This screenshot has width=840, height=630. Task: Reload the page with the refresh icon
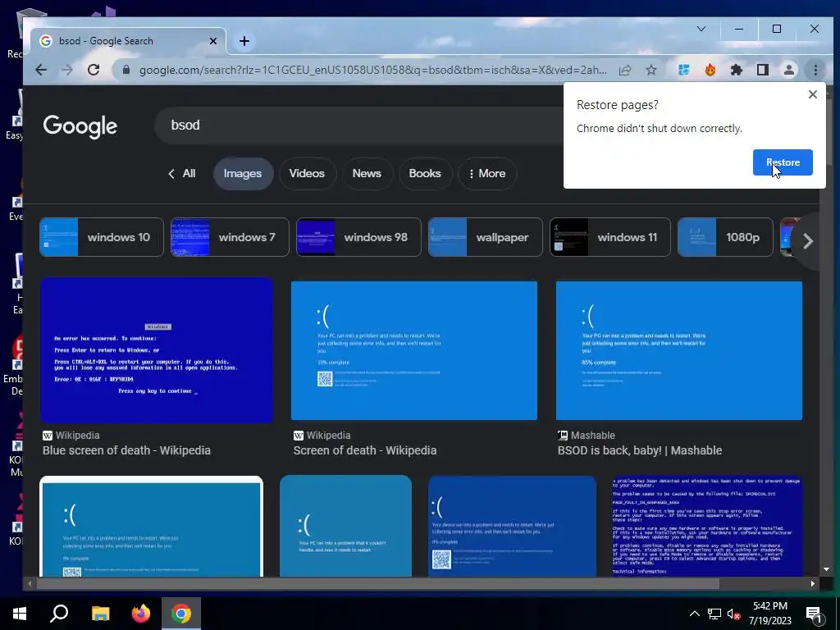pyautogui.click(x=94, y=71)
